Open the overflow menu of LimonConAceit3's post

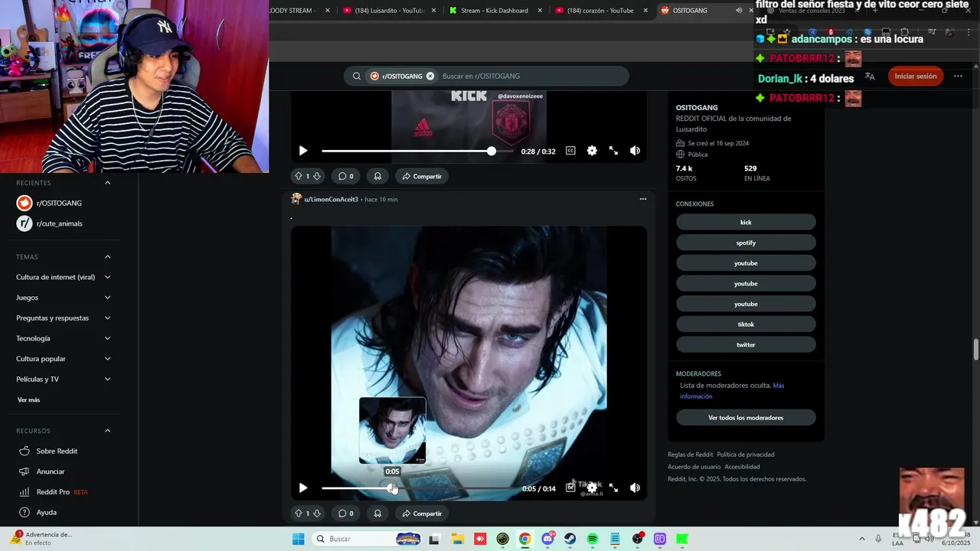pyautogui.click(x=643, y=199)
